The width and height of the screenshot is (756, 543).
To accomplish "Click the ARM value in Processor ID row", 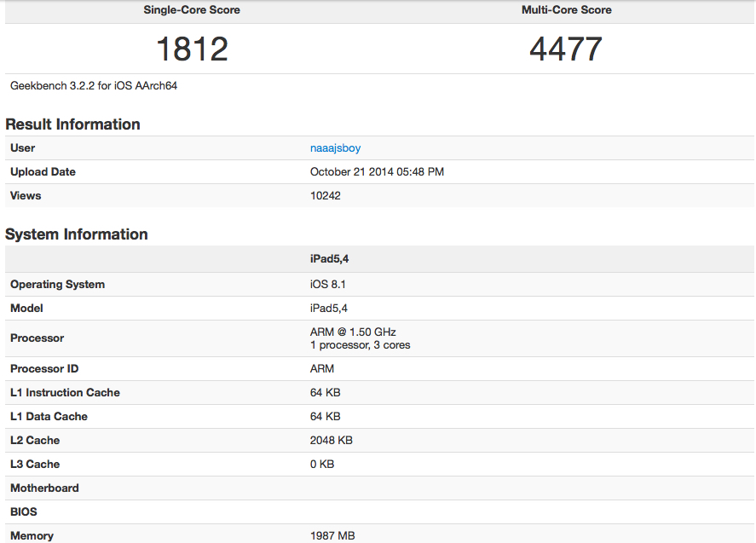I will point(322,369).
